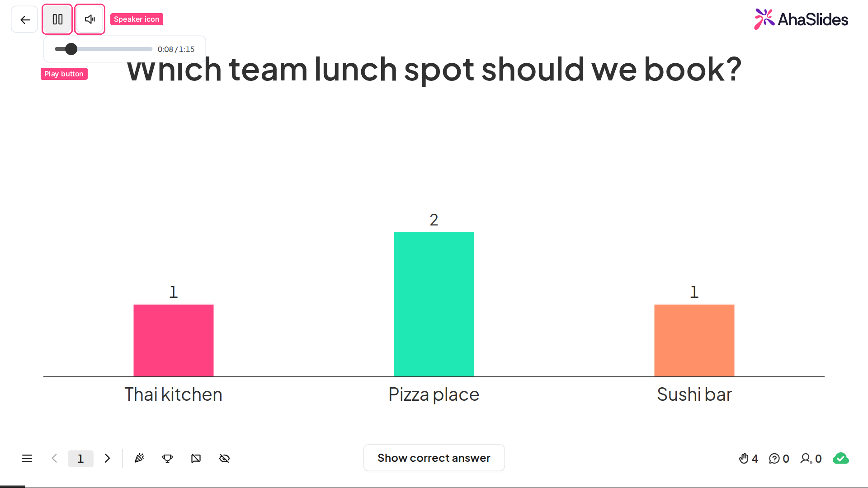The width and height of the screenshot is (868, 488).
Task: Check the green cloud saved status
Action: [x=841, y=459]
